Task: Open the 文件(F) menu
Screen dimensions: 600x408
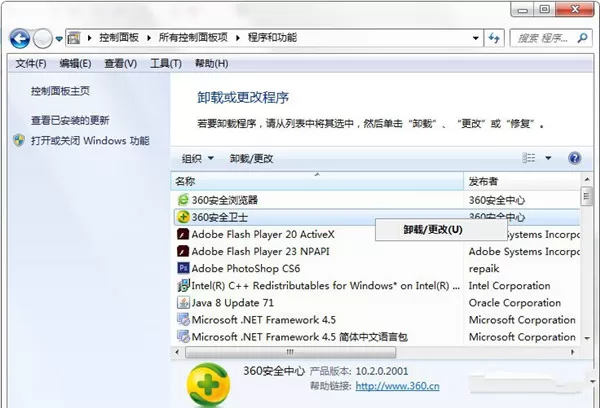Action: pos(31,64)
